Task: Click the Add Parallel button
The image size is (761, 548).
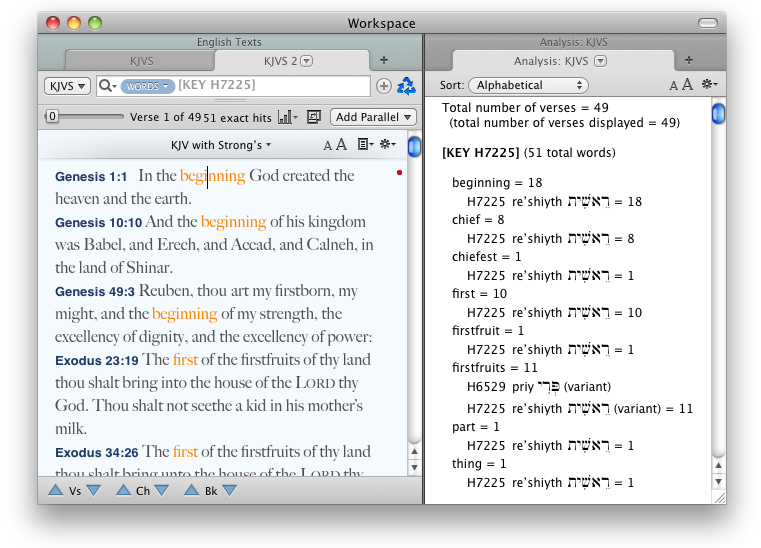Action: point(373,117)
